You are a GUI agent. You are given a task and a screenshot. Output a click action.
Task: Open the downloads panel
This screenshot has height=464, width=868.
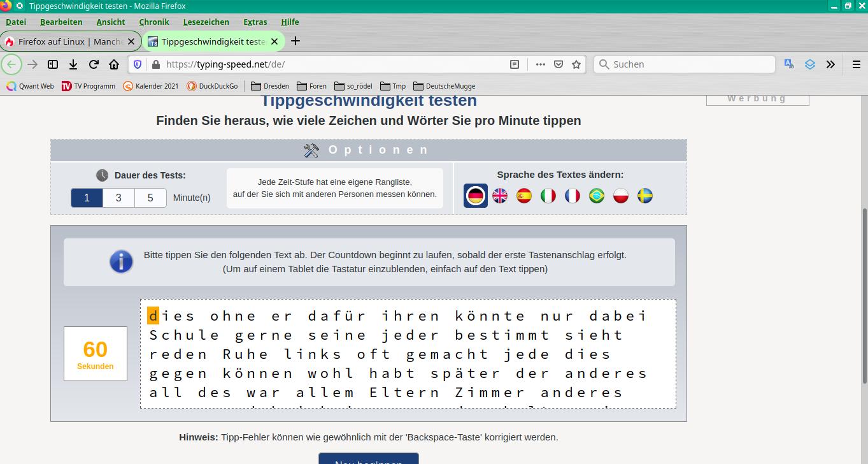point(73,64)
